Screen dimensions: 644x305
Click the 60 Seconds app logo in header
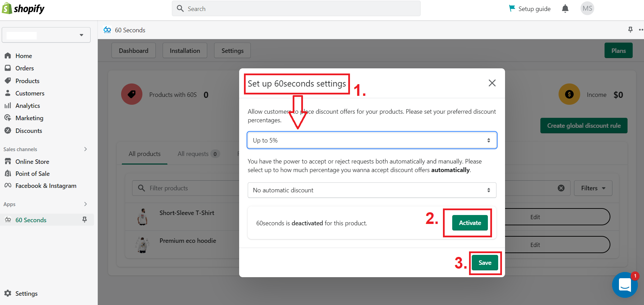[107, 30]
